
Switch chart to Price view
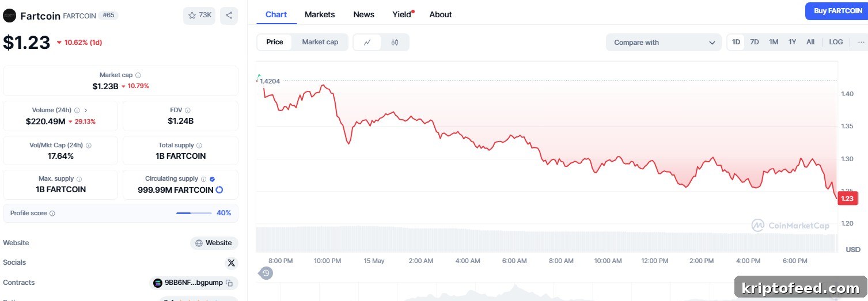pyautogui.click(x=275, y=42)
